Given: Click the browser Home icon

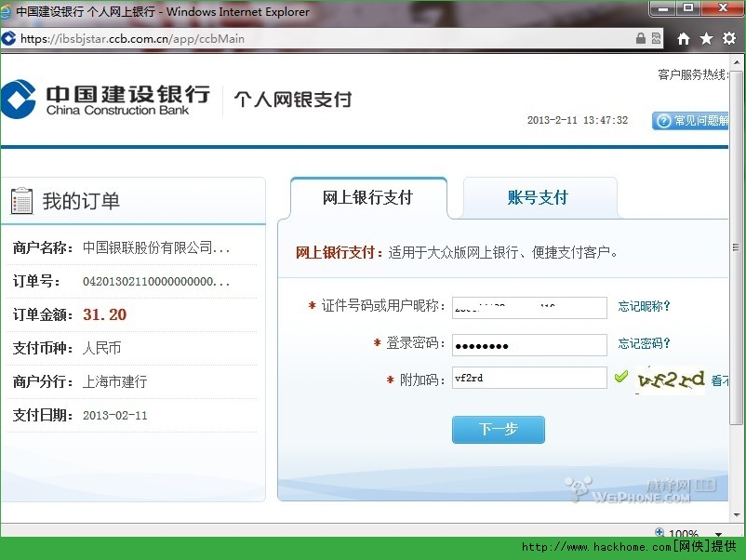Looking at the screenshot, I should (x=684, y=38).
